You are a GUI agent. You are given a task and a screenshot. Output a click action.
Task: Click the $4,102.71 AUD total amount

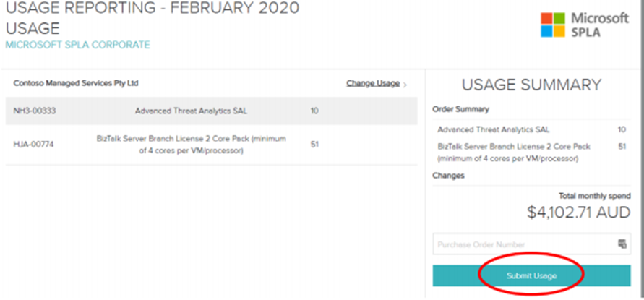point(579,213)
